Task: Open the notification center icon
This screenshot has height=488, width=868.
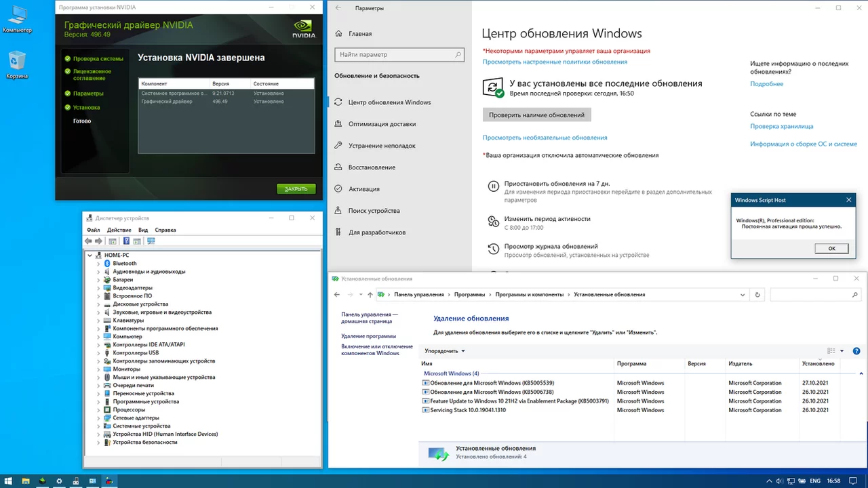Action: [x=854, y=481]
